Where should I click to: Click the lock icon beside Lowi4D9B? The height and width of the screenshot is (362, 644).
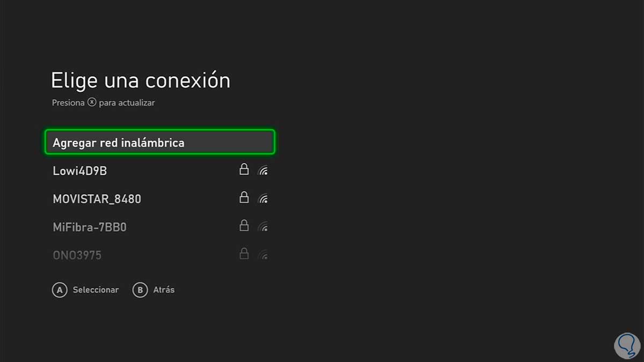point(244,169)
